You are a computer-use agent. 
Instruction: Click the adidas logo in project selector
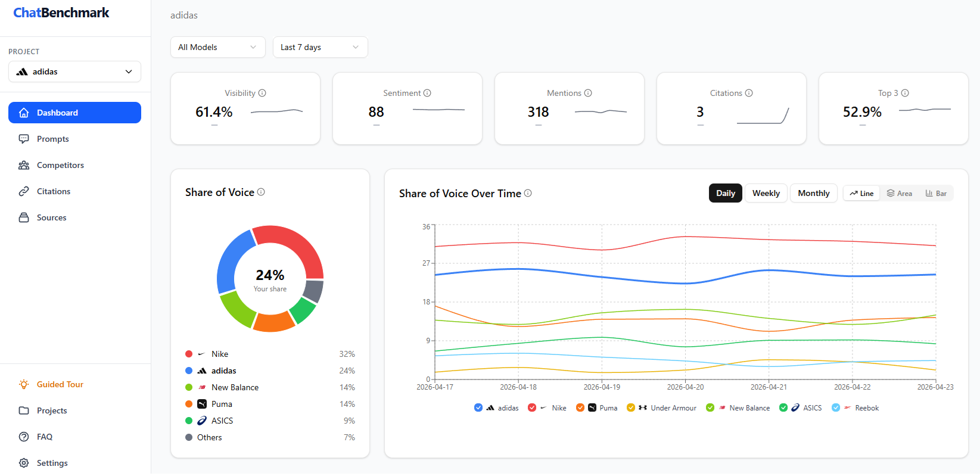click(22, 71)
